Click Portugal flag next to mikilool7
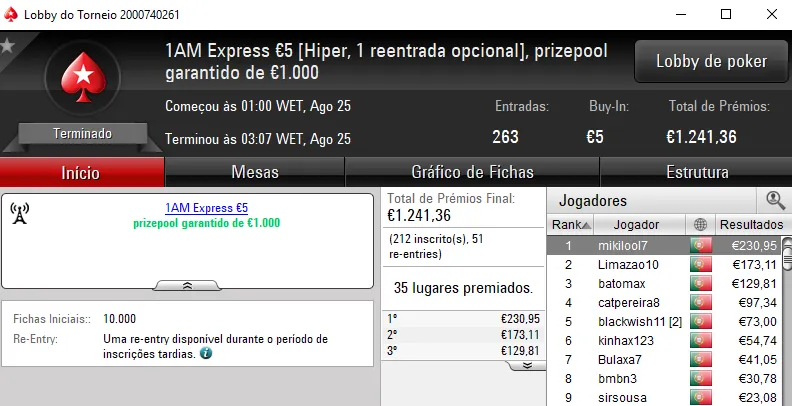 (699, 245)
